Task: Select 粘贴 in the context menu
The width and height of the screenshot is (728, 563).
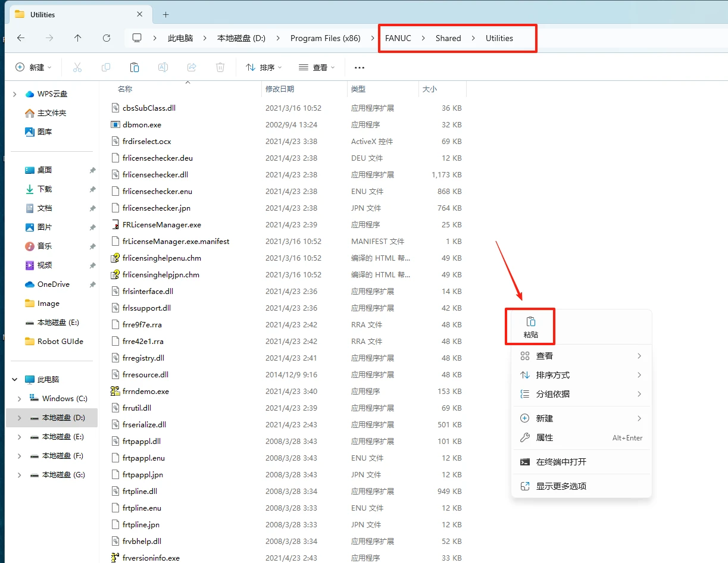Action: point(529,326)
